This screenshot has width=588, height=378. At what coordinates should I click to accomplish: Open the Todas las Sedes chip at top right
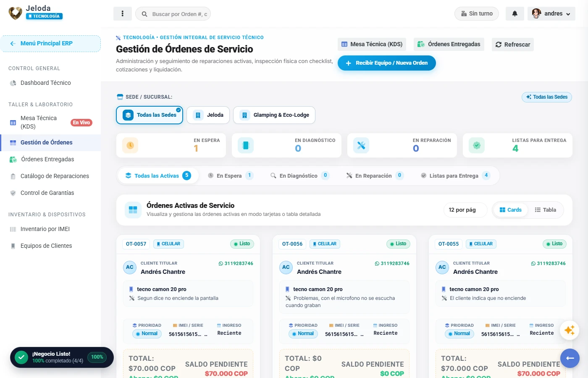click(547, 97)
